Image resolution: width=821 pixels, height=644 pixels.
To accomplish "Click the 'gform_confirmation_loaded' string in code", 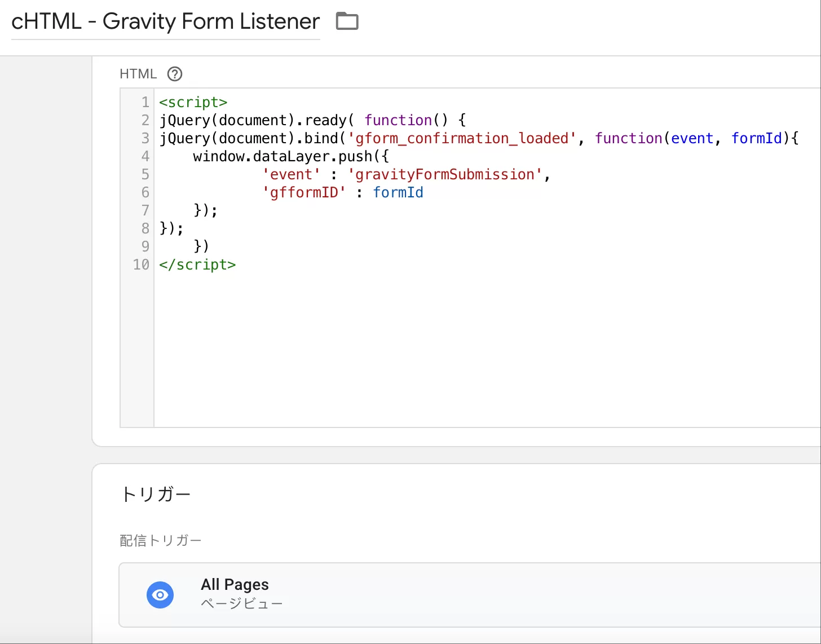I will (x=462, y=138).
